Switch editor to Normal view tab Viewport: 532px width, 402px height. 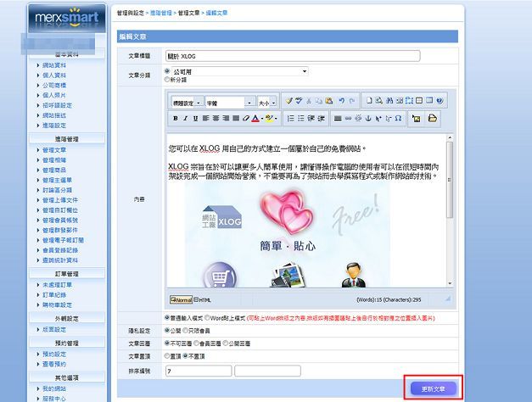pyautogui.click(x=181, y=300)
